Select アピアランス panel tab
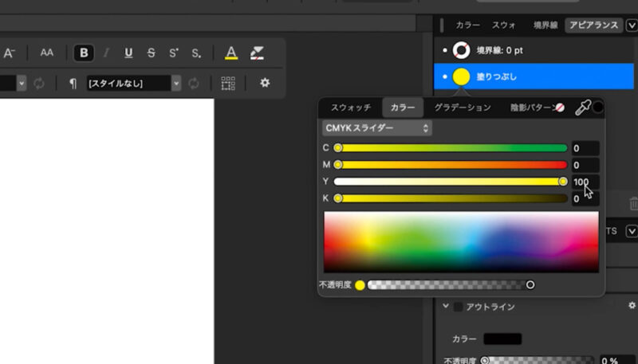Image resolution: width=638 pixels, height=364 pixels. [593, 25]
